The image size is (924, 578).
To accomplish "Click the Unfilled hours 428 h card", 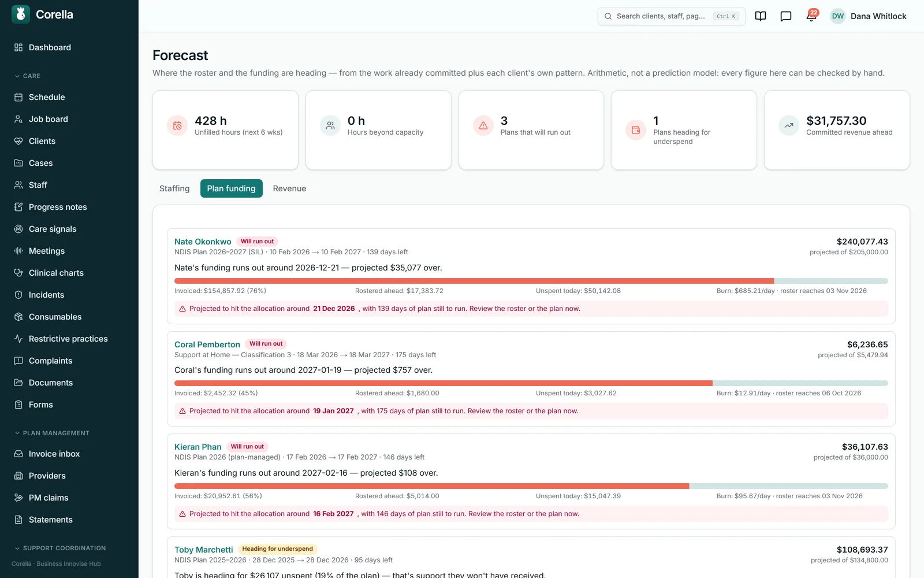I will coord(225,130).
